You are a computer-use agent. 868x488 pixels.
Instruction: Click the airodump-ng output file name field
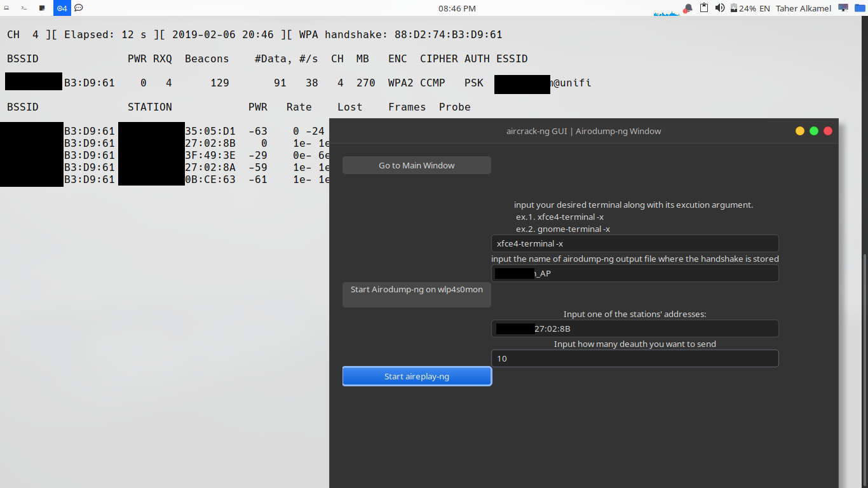(x=635, y=273)
